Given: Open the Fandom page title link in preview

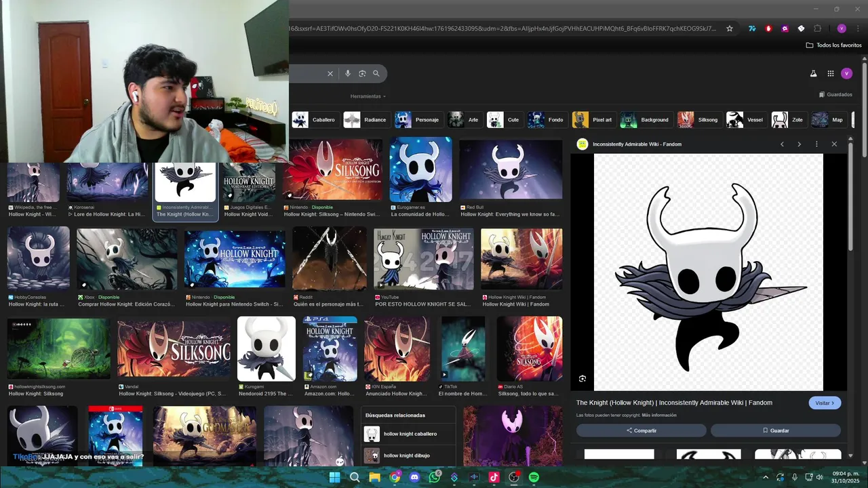Looking at the screenshot, I should pos(674,403).
